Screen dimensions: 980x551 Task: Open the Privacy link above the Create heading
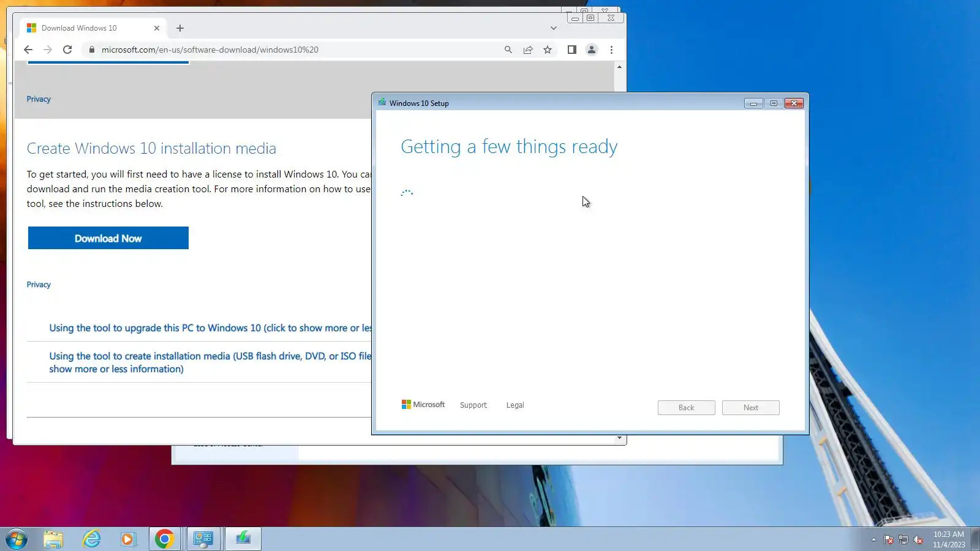point(39,99)
